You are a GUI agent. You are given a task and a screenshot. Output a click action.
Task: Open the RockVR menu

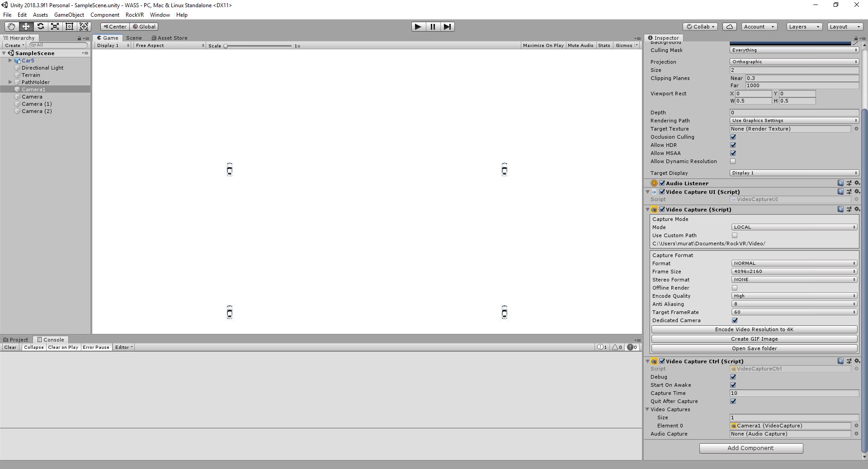point(134,14)
